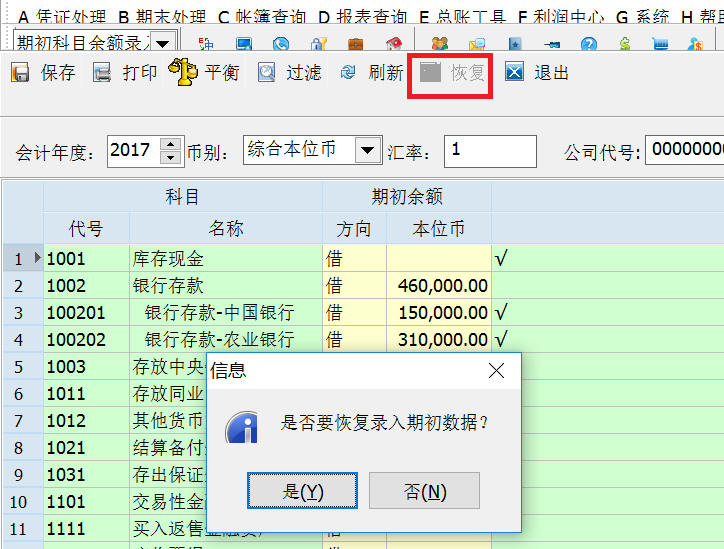Click the 150,000.00 balance cell
The width and height of the screenshot is (724, 549).
pos(439,313)
